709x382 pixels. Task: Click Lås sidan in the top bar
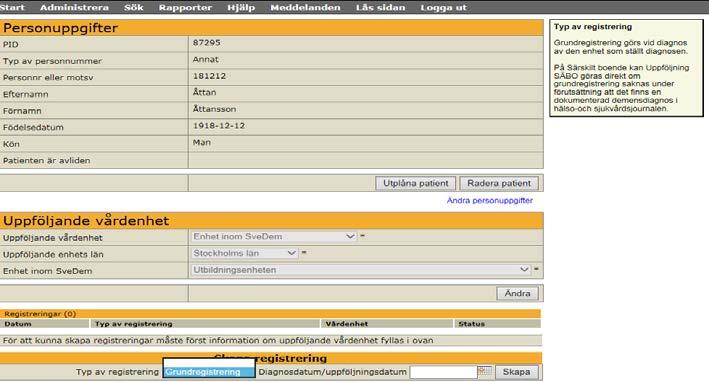coord(380,7)
